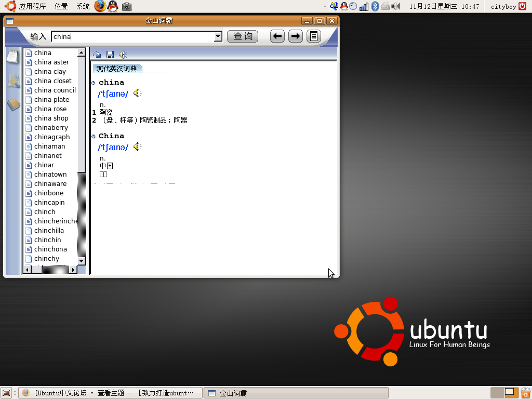Select china plate in word list
Screen dimensions: 532x399
coord(51,99)
